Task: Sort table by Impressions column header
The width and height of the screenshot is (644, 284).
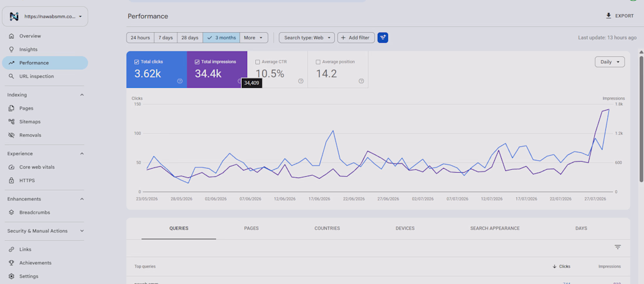Action: point(609,266)
